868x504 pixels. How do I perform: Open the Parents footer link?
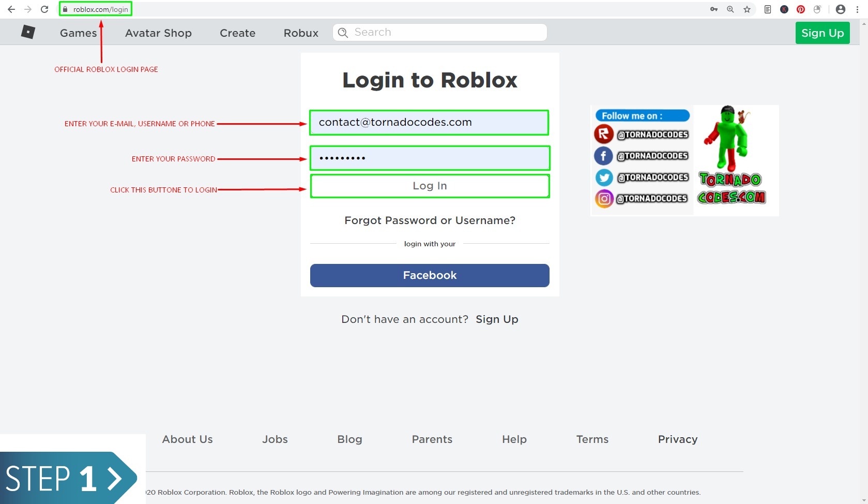pos(432,439)
